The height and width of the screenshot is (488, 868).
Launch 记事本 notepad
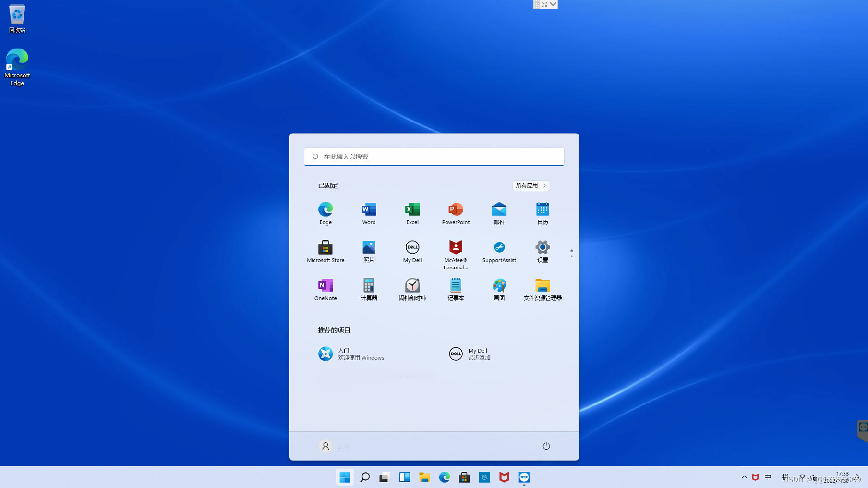[x=456, y=289]
